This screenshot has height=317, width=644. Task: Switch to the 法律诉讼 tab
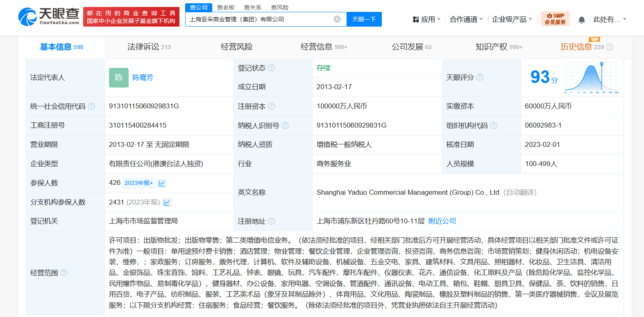(149, 47)
